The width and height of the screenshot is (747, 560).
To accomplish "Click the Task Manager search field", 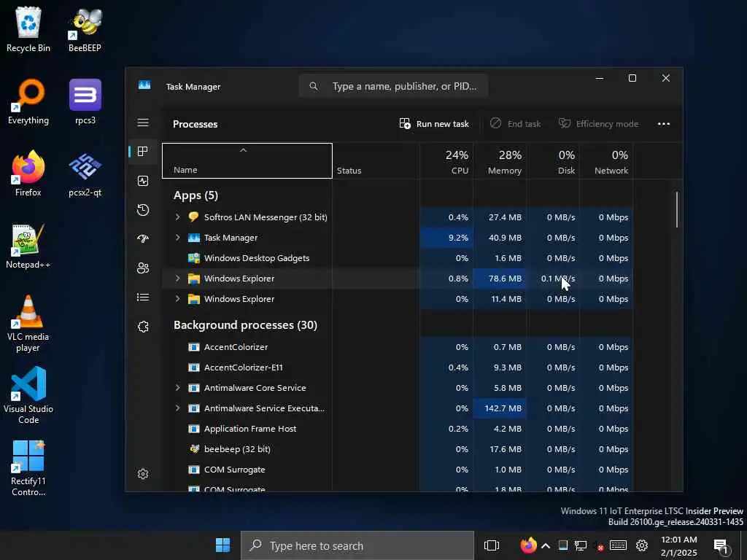I will [x=393, y=86].
